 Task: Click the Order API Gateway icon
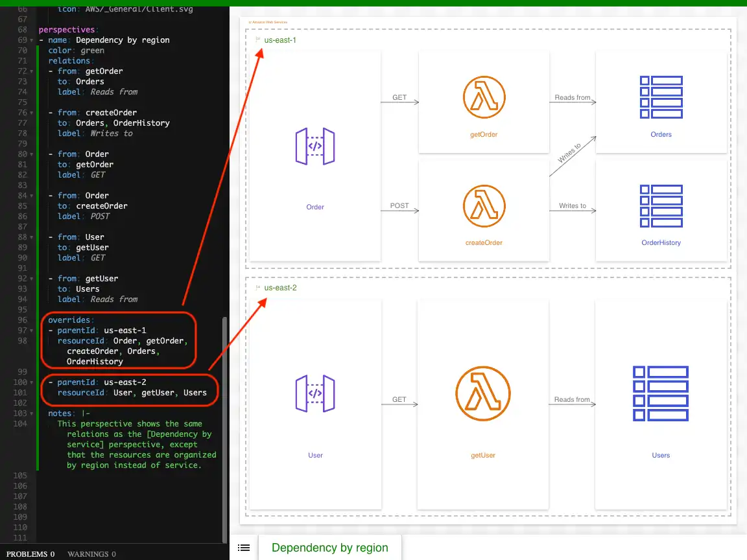coord(315,146)
